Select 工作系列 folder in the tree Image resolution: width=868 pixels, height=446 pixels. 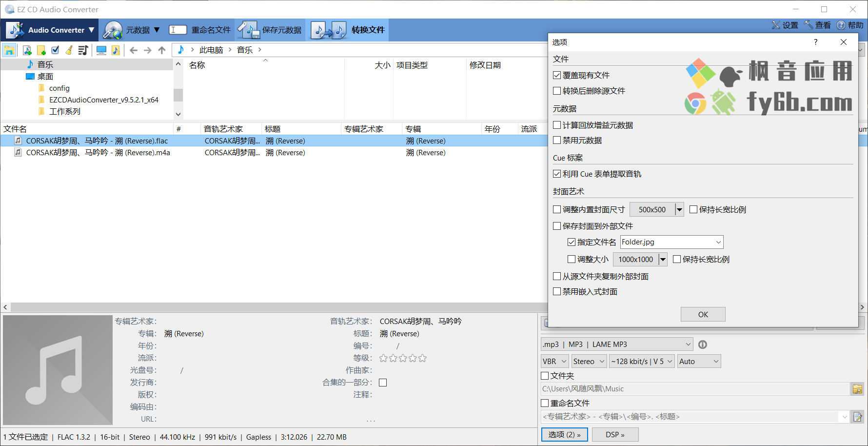[64, 112]
